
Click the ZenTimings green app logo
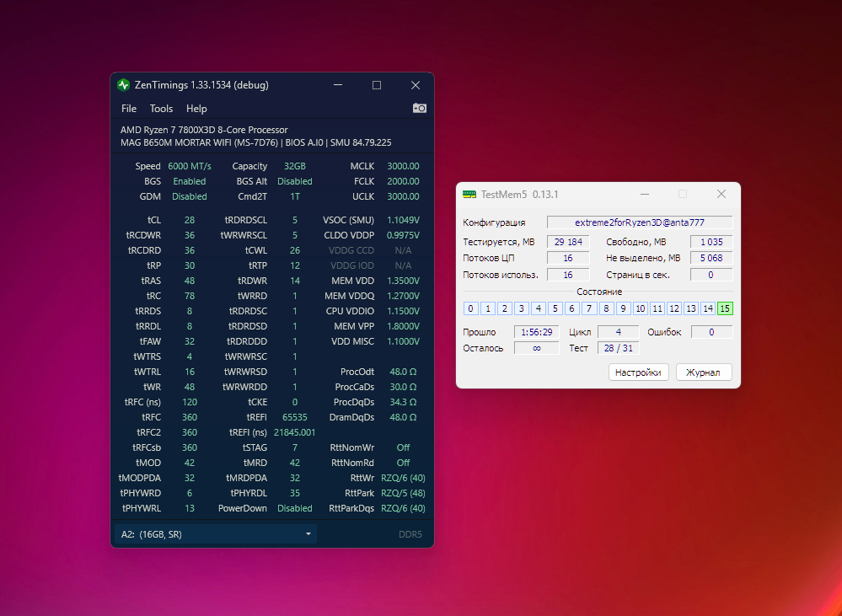click(124, 85)
